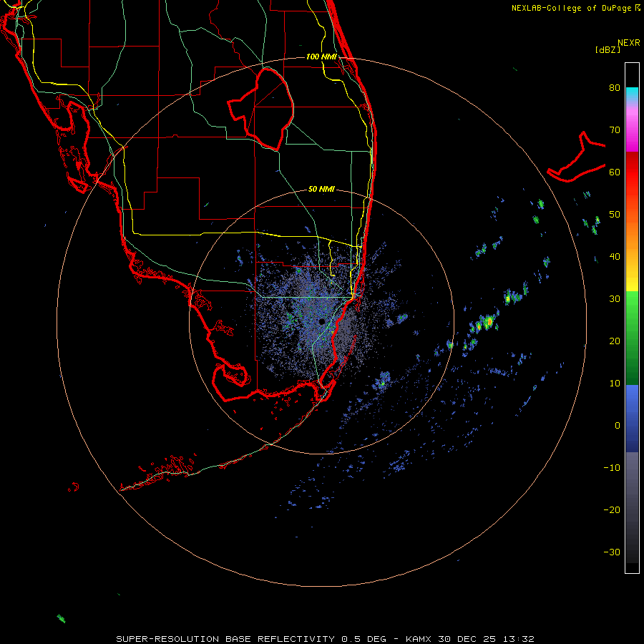The image size is (644, 644).
Task: Click the 40 value on the dBZ scale
Action: (615, 257)
